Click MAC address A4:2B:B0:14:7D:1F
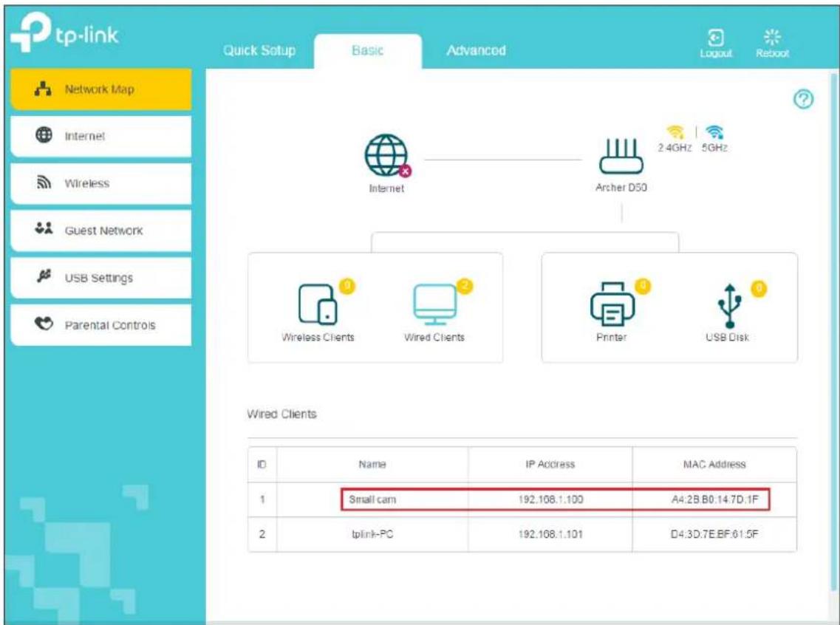This screenshot has height=625, width=840. (x=714, y=499)
